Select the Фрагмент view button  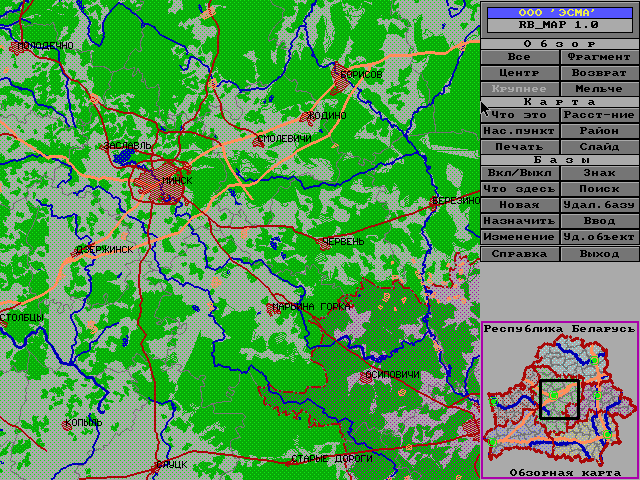click(599, 57)
